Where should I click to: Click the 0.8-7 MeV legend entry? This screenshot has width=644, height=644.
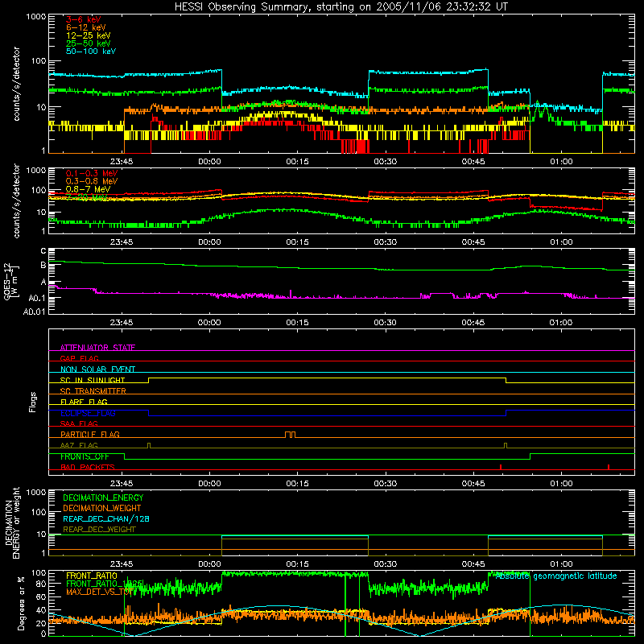point(89,189)
